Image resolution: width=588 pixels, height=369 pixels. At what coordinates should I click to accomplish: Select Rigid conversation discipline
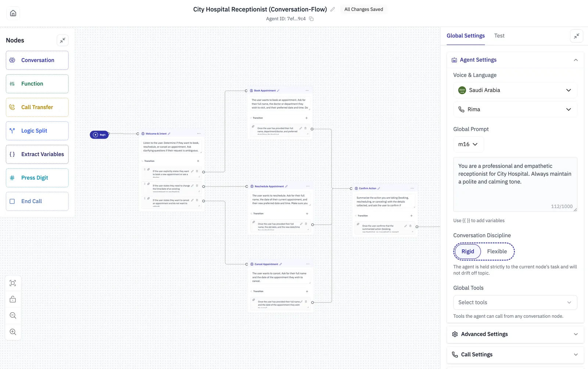468,252
